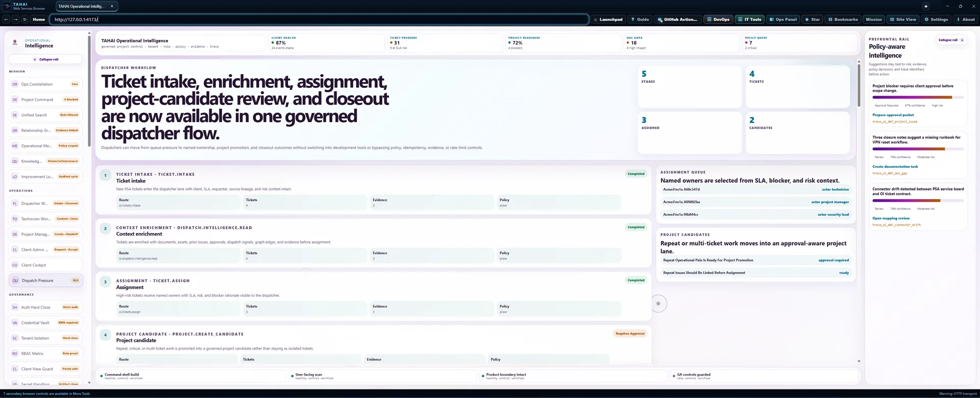Viewport: 980px width, 398px height.
Task: Open the Launchpad toolbar button
Action: (x=608, y=19)
